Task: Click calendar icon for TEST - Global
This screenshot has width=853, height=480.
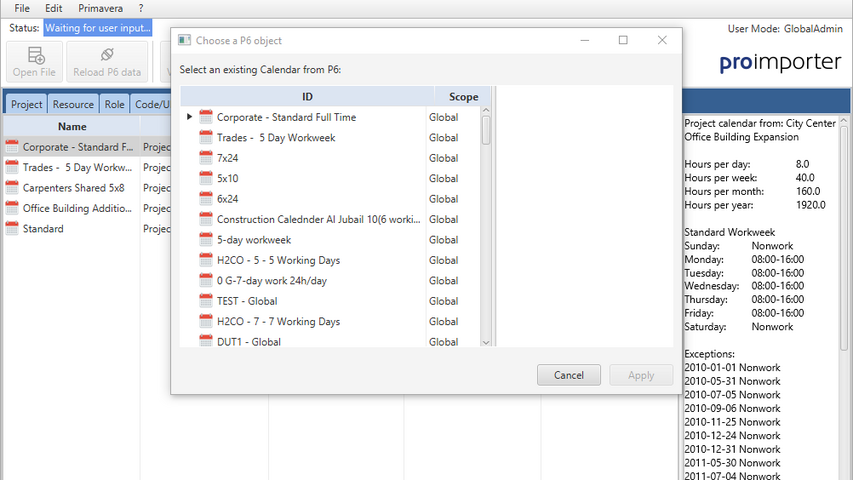Action: [207, 301]
